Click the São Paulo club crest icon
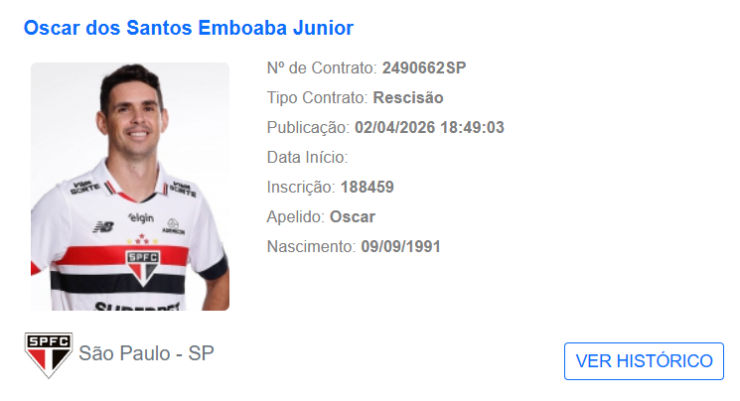 click(49, 355)
